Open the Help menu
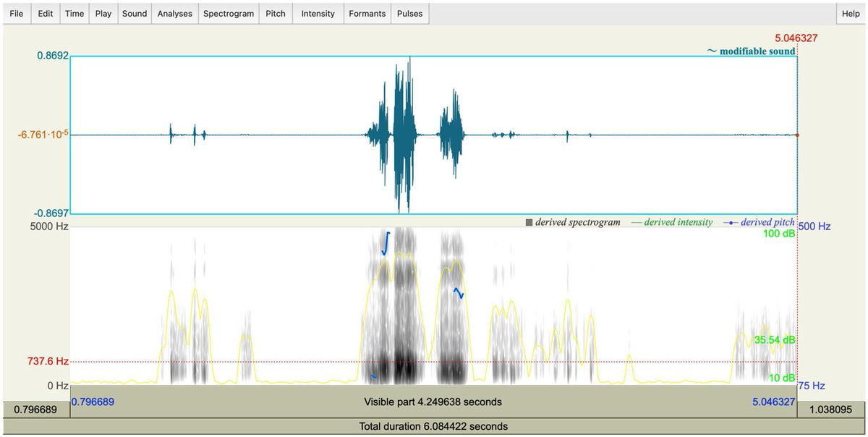 [851, 13]
